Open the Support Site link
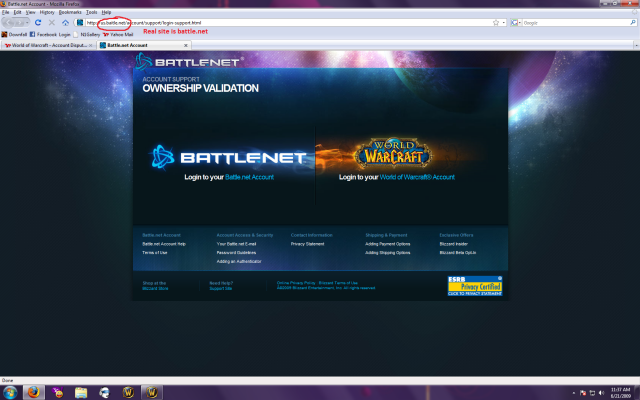Image resolution: width=640 pixels, height=400 pixels. click(220, 289)
